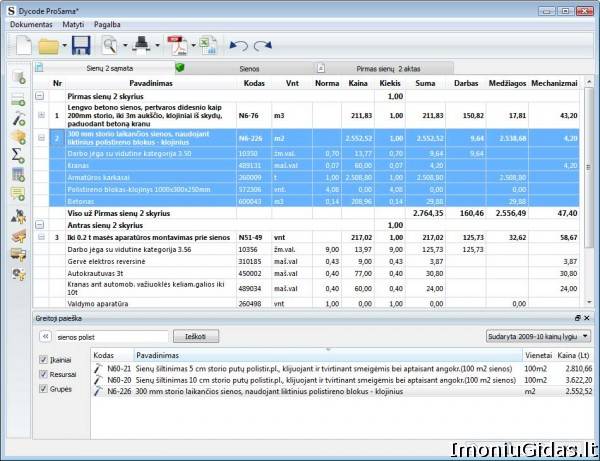
Task: Click the sigma sum icon in sidebar
Action: pyautogui.click(x=17, y=155)
